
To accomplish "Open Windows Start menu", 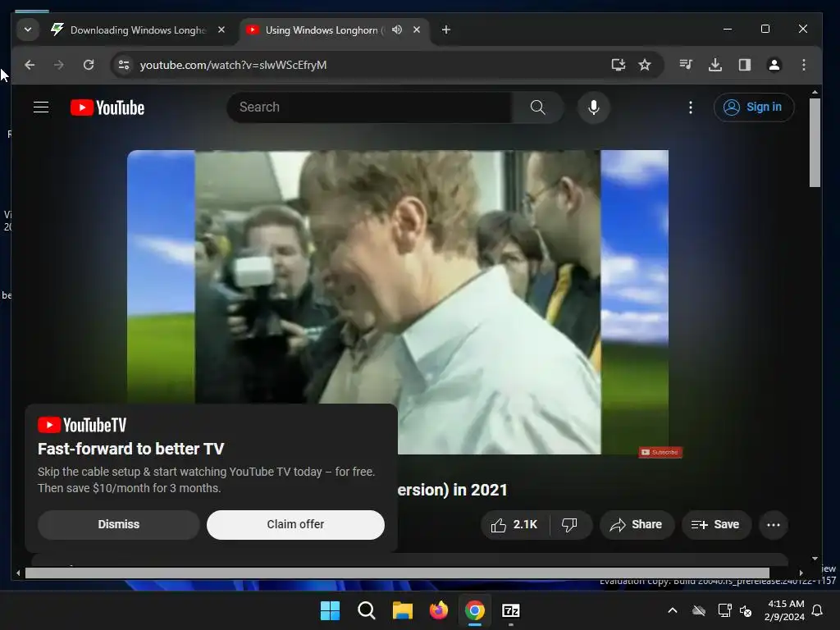I will 330,610.
